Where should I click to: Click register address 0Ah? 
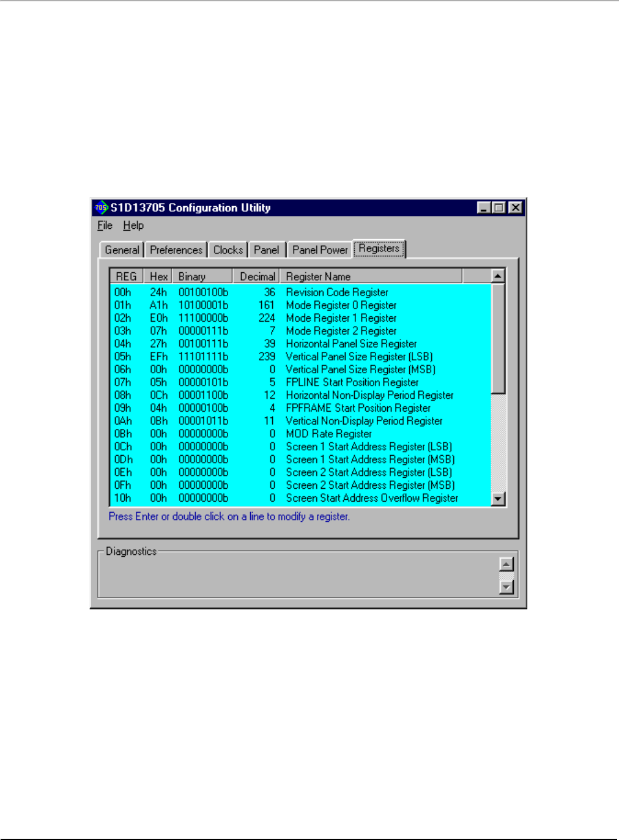coord(123,421)
